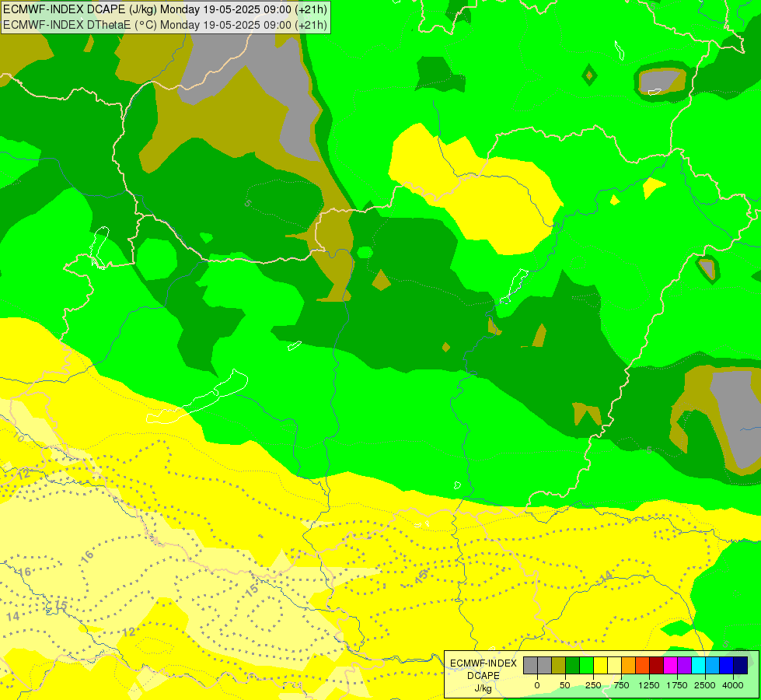Click legend value 4000
The height and width of the screenshot is (700, 761).
pyautogui.click(x=733, y=685)
